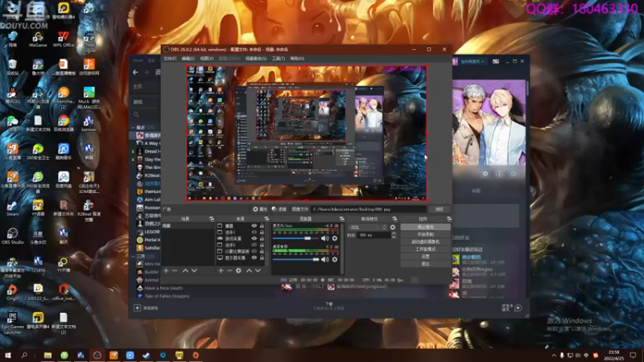
Task: Open source properties gear in Sources toolbar
Action: tap(238, 270)
